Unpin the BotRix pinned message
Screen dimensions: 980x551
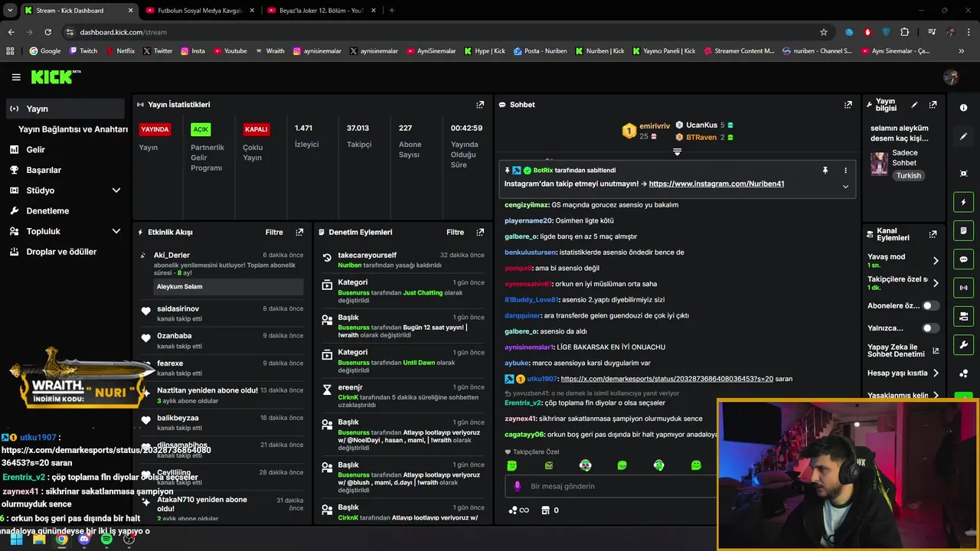point(825,171)
